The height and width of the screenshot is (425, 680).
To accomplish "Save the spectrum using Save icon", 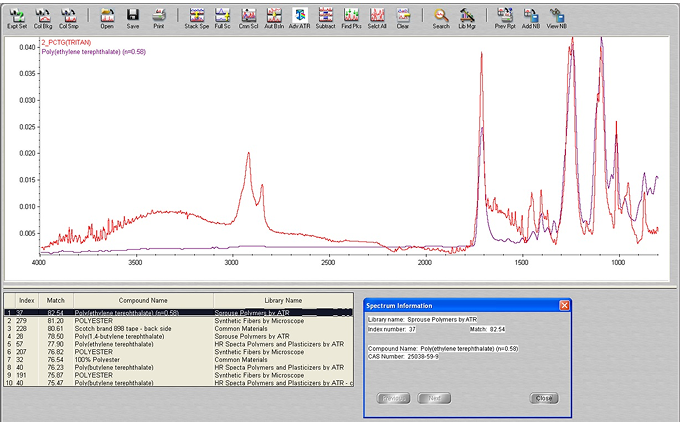I will 133,17.
